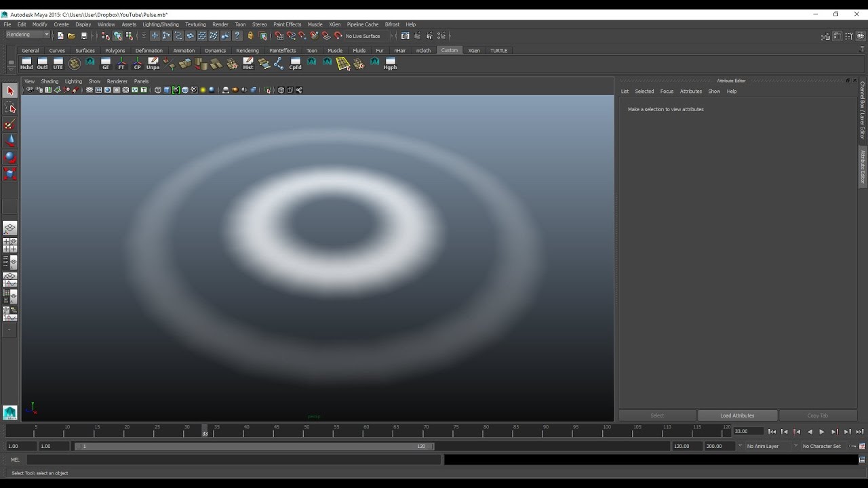868x488 pixels.
Task: Toggle textured display in viewport
Action: pos(194,90)
